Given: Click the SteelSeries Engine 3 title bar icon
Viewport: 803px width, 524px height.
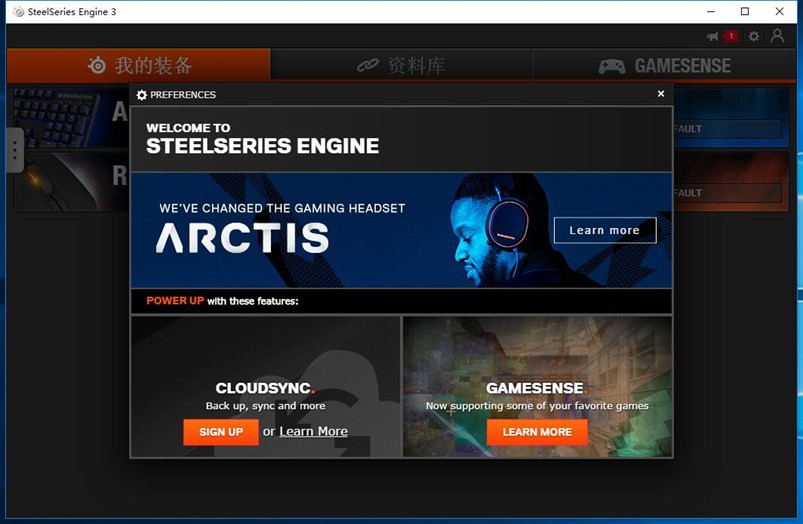Looking at the screenshot, I should [x=18, y=12].
